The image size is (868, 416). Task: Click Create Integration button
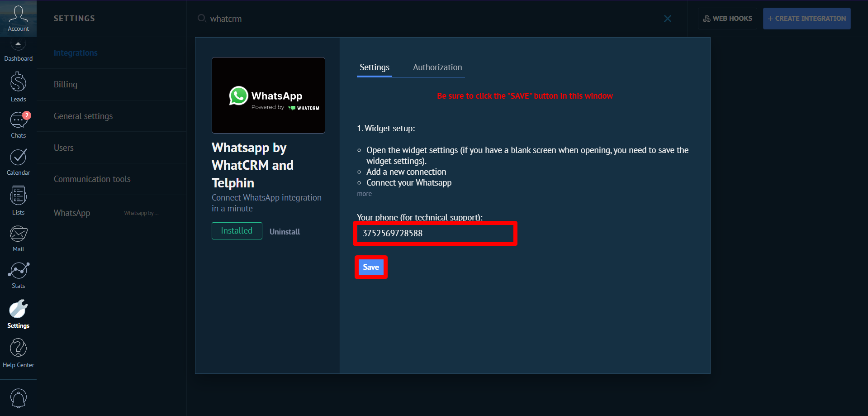click(806, 19)
